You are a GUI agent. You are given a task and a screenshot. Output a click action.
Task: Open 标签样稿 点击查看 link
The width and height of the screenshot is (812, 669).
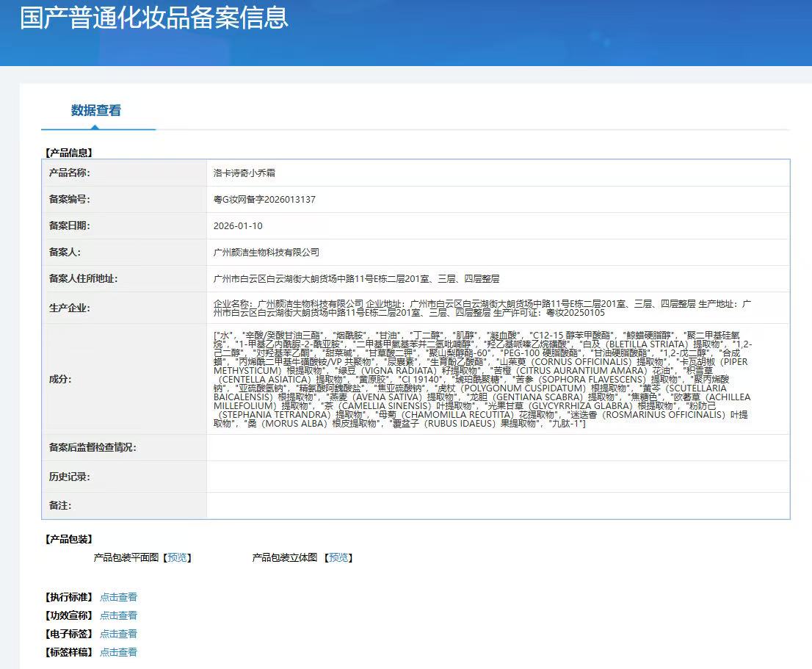click(119, 652)
